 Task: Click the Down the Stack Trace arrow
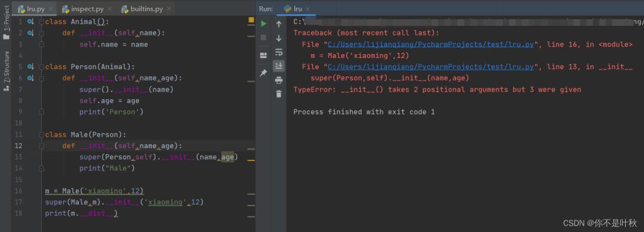tap(279, 38)
